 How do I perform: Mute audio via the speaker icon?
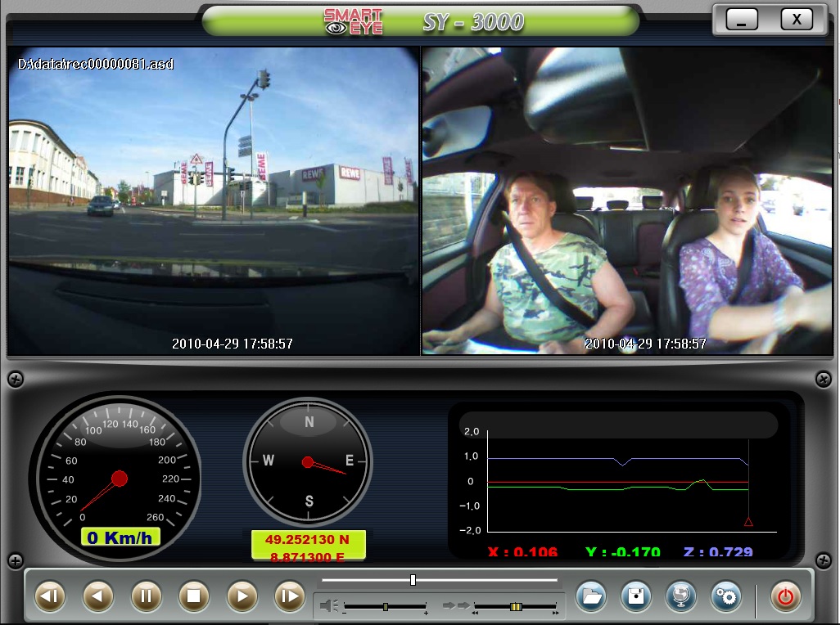[x=329, y=606]
